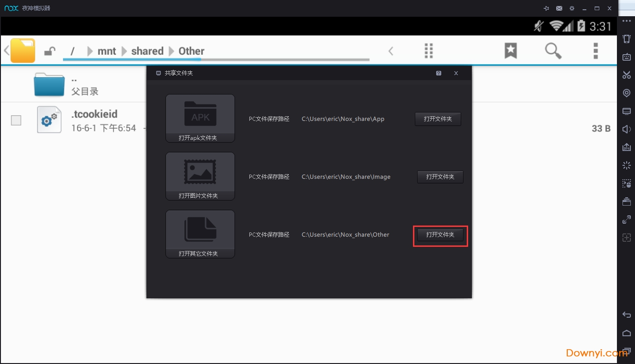635x364 pixels.
Task: Tick the checkbox beside .tcookieid file
Action: (16, 120)
